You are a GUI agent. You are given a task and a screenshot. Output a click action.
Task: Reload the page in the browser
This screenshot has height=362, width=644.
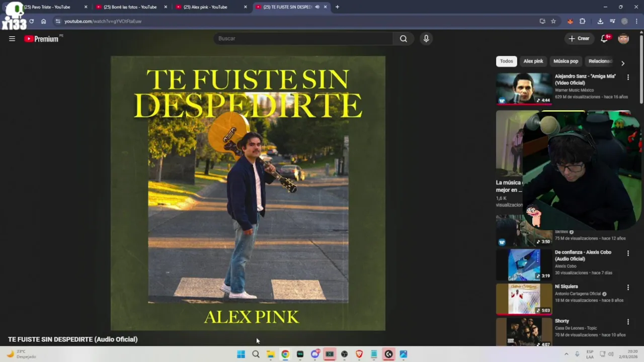click(x=31, y=21)
